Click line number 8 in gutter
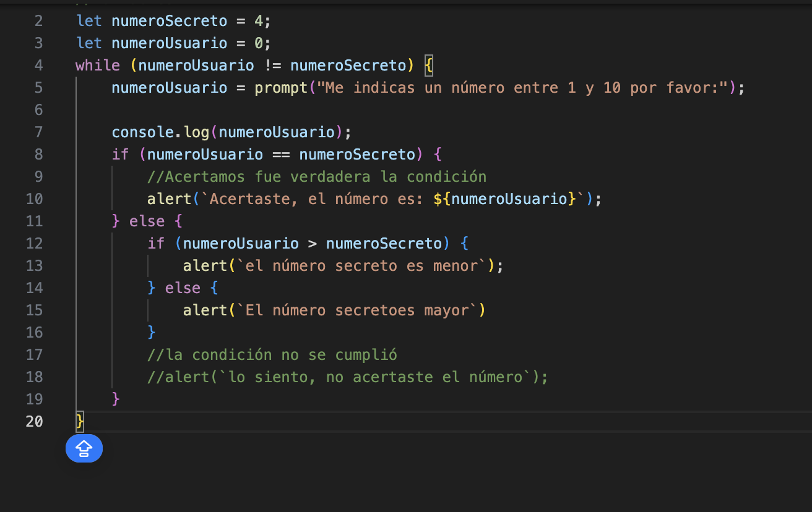This screenshot has height=512, width=812. [38, 155]
